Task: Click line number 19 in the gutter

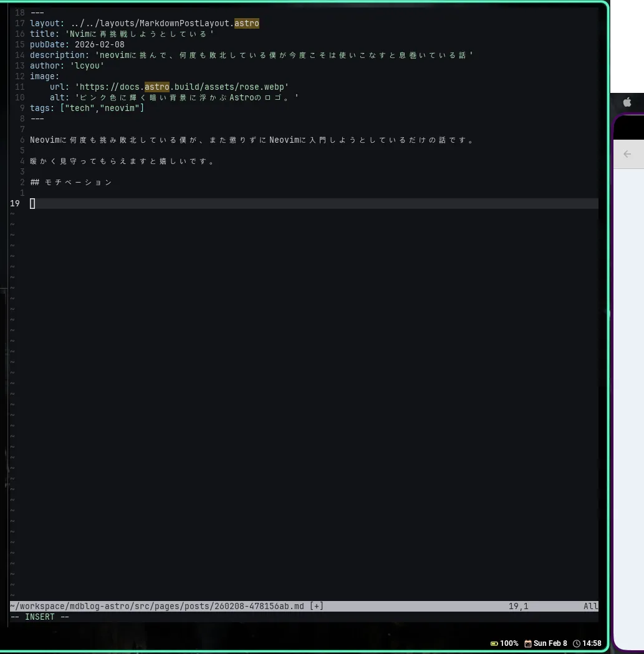Action: click(15, 203)
